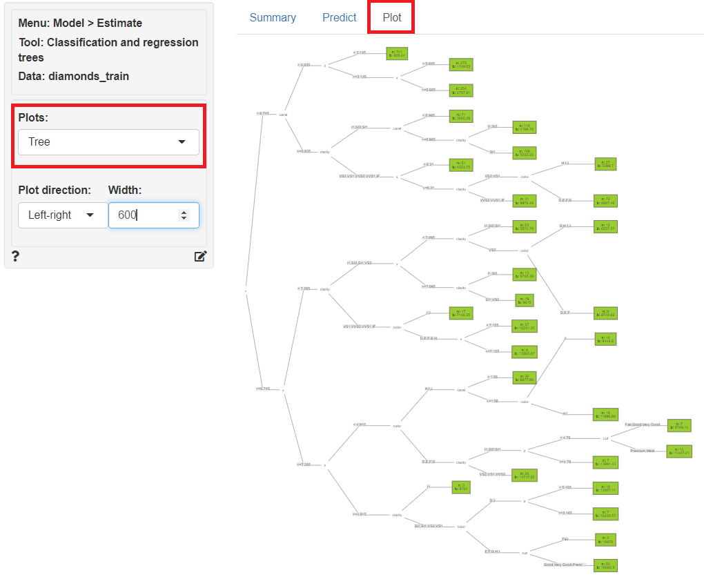The height and width of the screenshot is (588, 704).
Task: Open the Predict tab
Action: click(x=340, y=17)
